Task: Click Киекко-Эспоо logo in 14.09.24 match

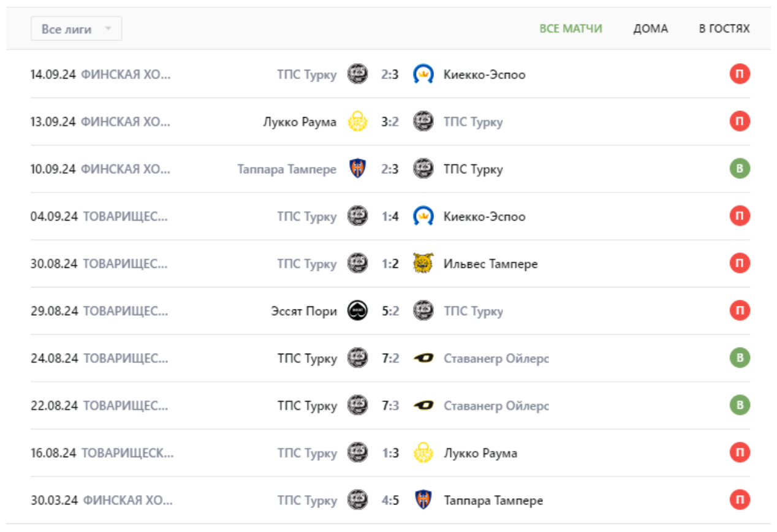Action: (423, 75)
